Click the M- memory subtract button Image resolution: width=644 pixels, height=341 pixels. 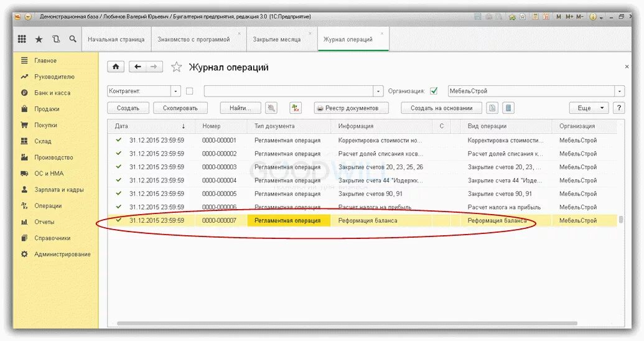click(x=579, y=17)
